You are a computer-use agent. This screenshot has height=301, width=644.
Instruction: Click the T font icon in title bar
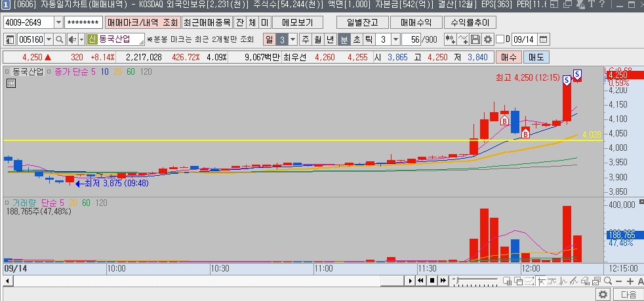[x=592, y=5]
